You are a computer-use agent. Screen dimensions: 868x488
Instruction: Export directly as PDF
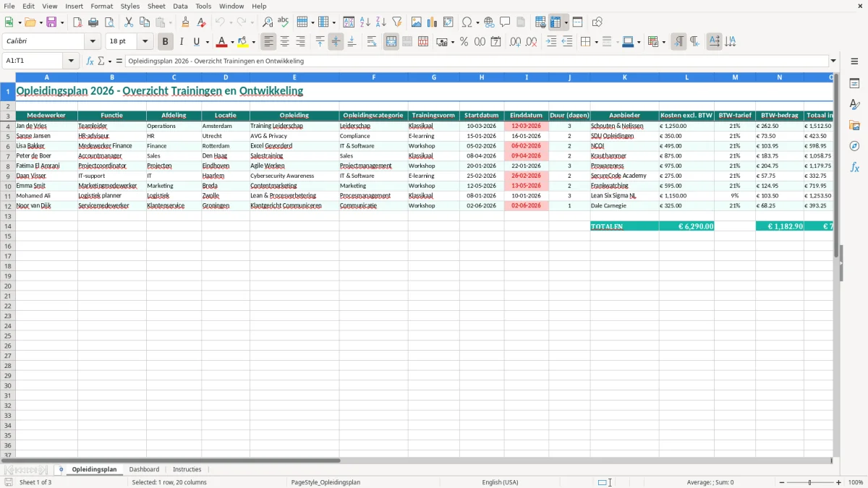77,22
